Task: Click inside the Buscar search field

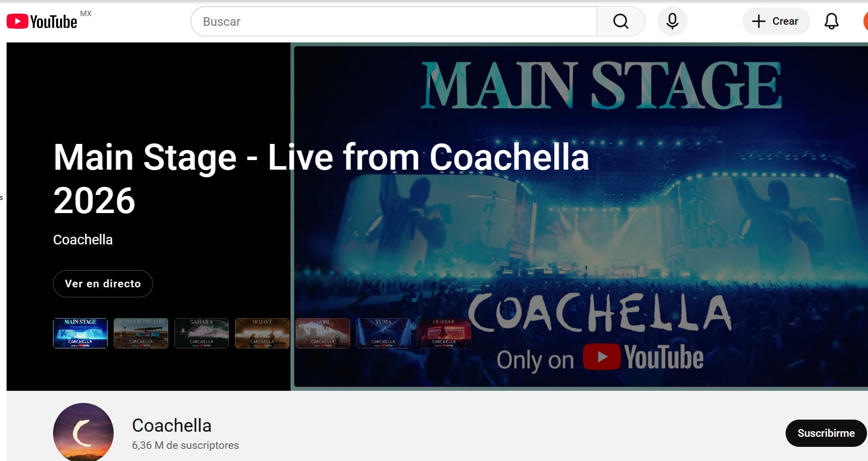Action: coord(354,21)
